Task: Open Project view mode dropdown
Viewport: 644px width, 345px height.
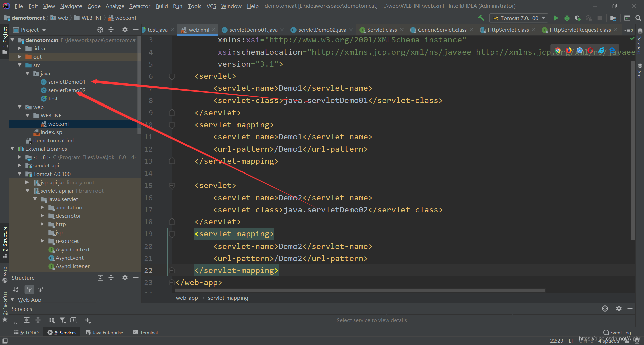Action: coord(44,30)
